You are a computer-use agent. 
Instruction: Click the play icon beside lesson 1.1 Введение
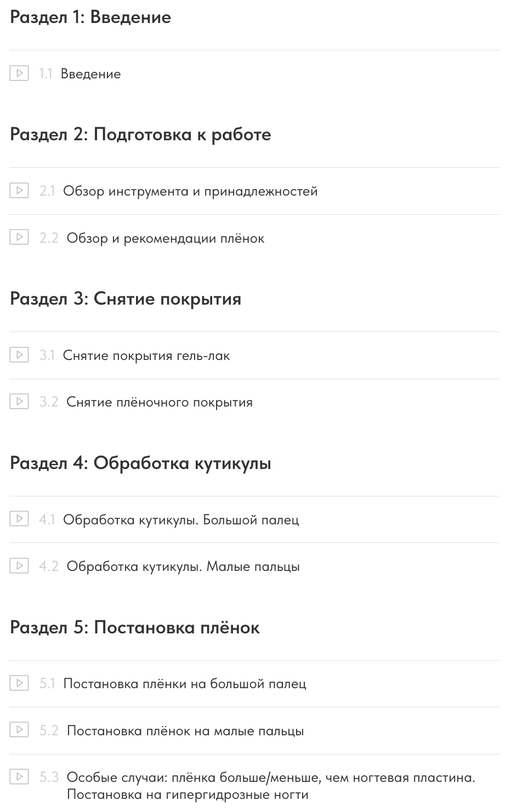[19, 73]
